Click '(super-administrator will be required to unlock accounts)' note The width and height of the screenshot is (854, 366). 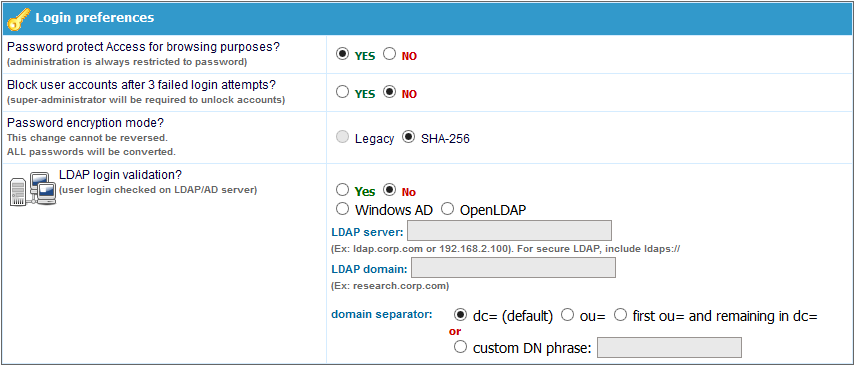(x=146, y=100)
